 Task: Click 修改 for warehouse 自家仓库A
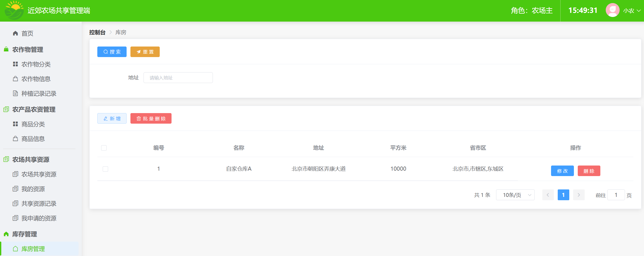[562, 171]
